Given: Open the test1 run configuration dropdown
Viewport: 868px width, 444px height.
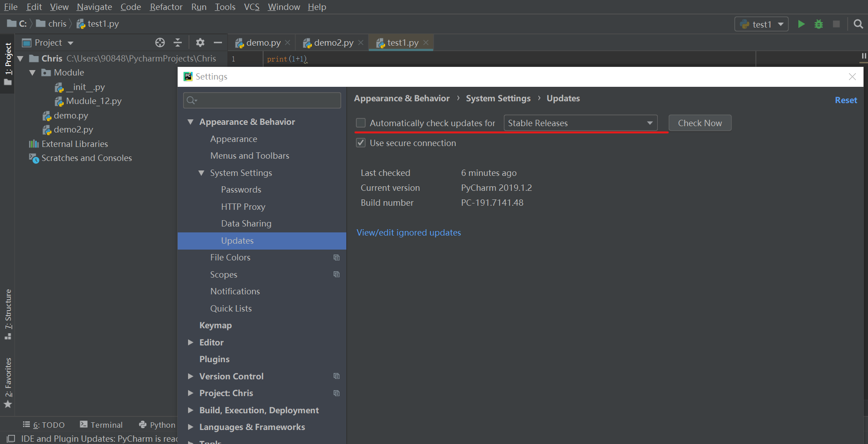Looking at the screenshot, I should coord(761,24).
